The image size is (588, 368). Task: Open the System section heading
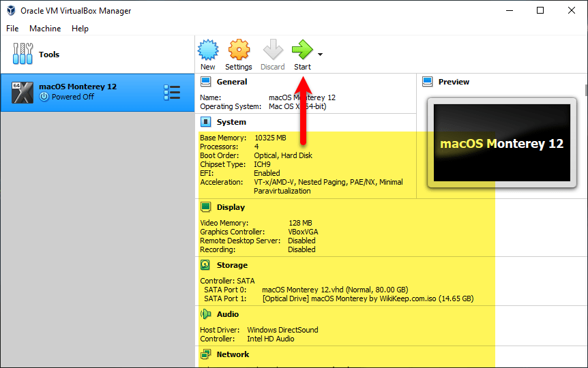coord(231,122)
